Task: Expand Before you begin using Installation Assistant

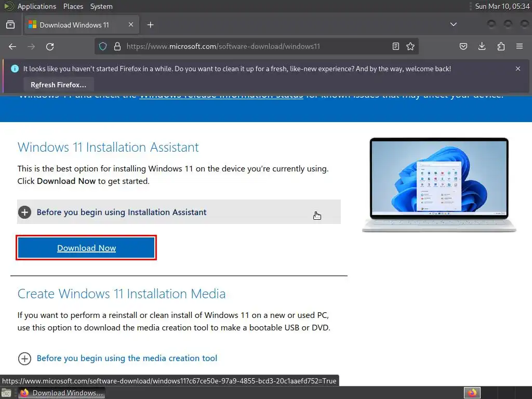Action: point(179,212)
